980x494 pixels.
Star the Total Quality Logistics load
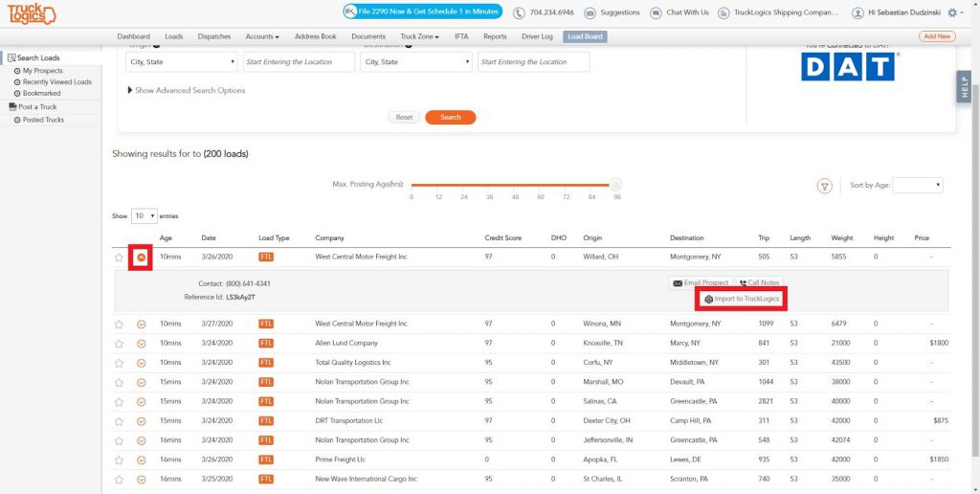[119, 363]
